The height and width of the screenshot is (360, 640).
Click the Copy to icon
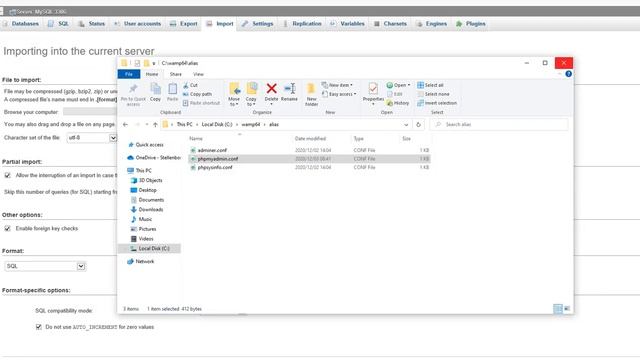[251, 89]
